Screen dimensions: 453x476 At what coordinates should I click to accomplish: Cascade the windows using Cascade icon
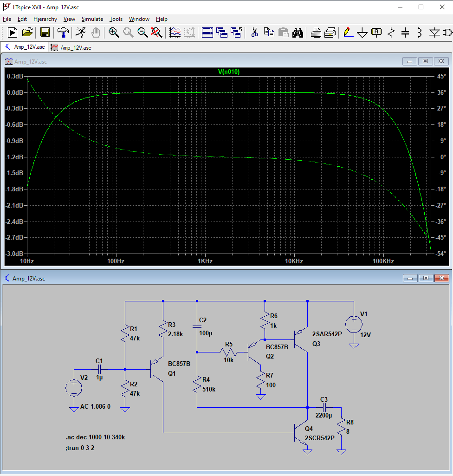coord(222,33)
